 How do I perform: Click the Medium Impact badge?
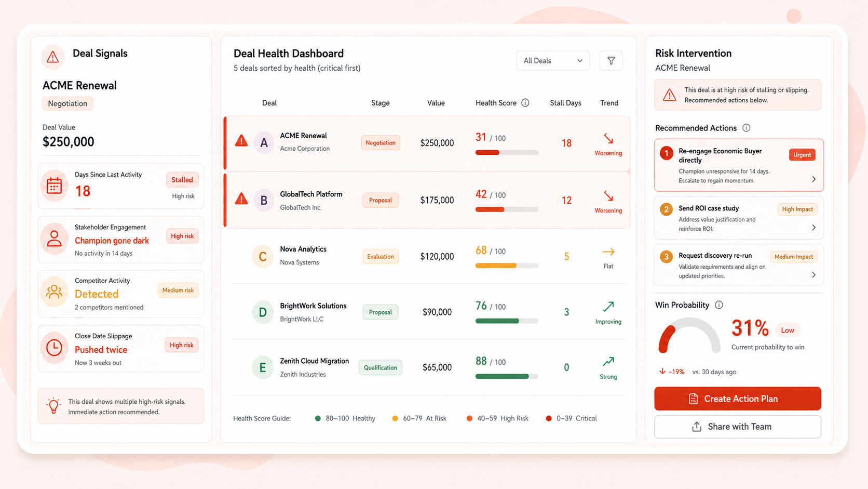[x=794, y=257]
